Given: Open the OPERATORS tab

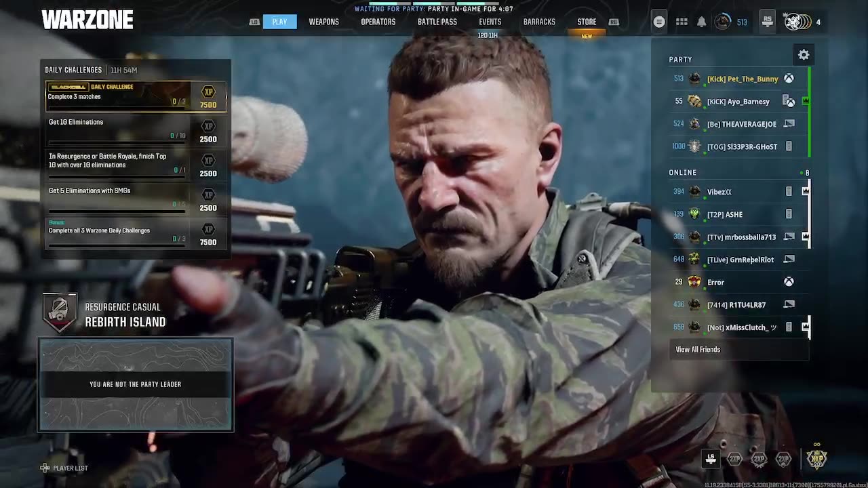Looking at the screenshot, I should [x=378, y=22].
